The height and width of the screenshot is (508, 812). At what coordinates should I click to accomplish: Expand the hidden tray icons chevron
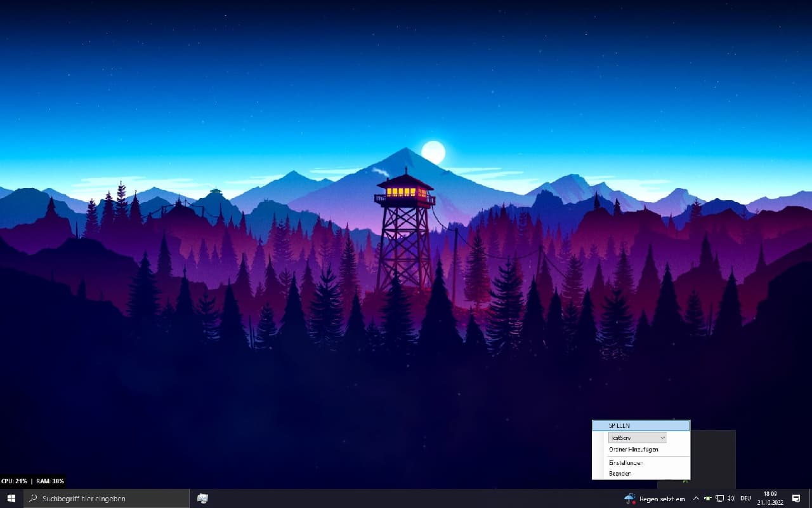click(x=696, y=498)
